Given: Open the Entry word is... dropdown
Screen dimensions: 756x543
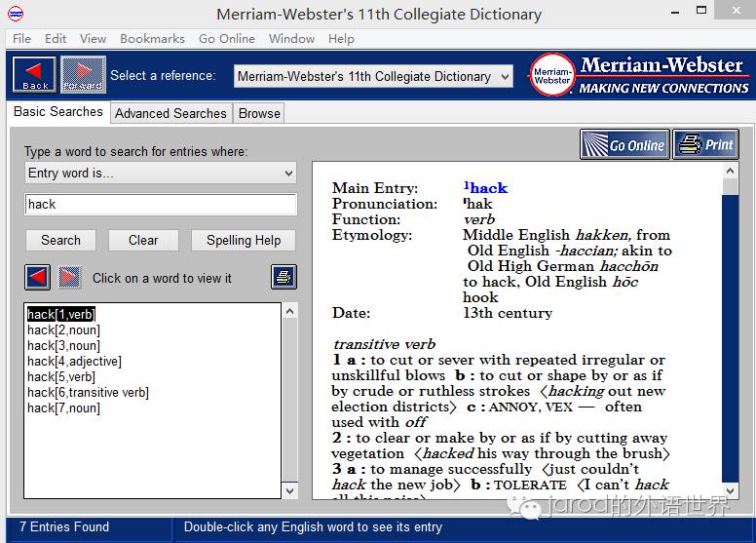Looking at the screenshot, I should pos(161,173).
